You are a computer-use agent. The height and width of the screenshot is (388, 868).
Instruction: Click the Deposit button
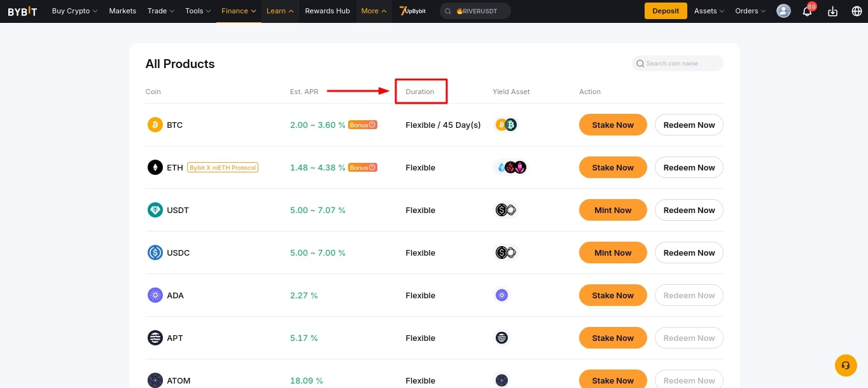pos(666,11)
